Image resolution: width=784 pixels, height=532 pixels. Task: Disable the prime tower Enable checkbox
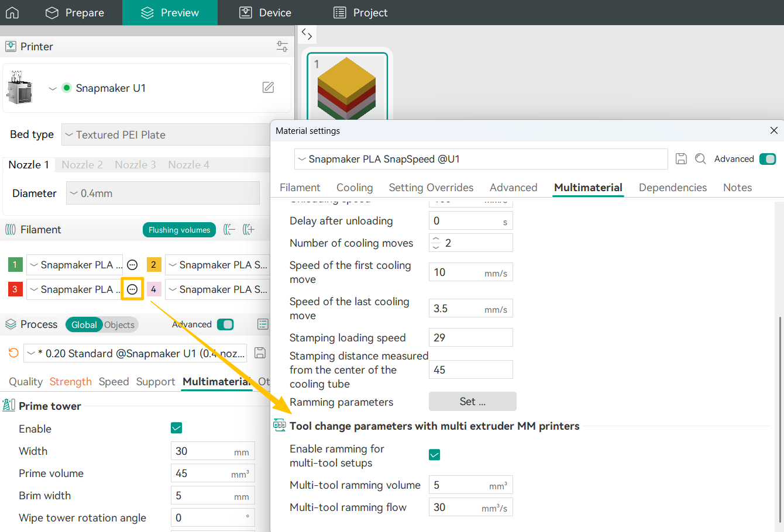(176, 428)
